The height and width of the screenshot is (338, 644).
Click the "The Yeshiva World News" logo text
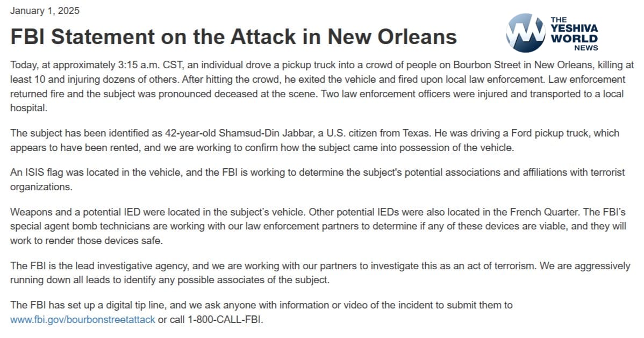[x=574, y=34]
